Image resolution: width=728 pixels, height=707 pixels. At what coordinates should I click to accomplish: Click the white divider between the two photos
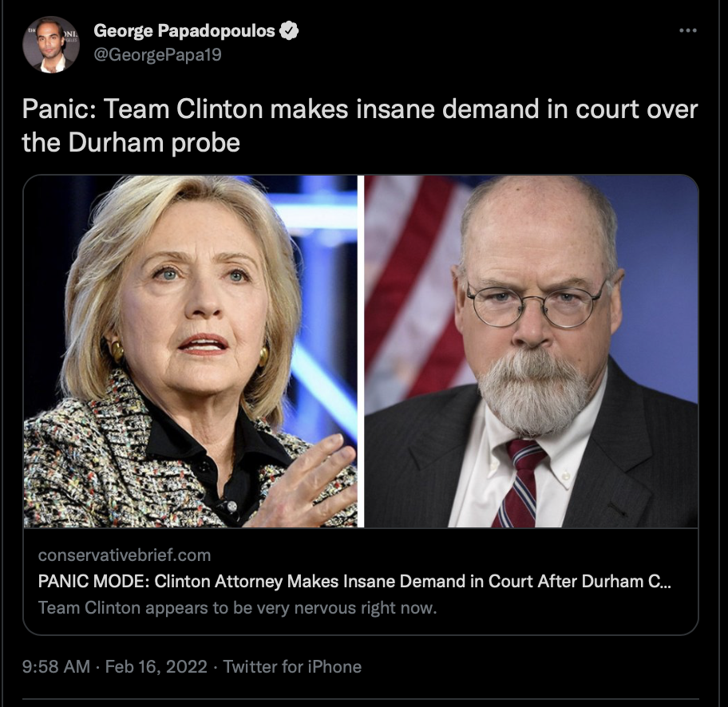[x=361, y=351]
